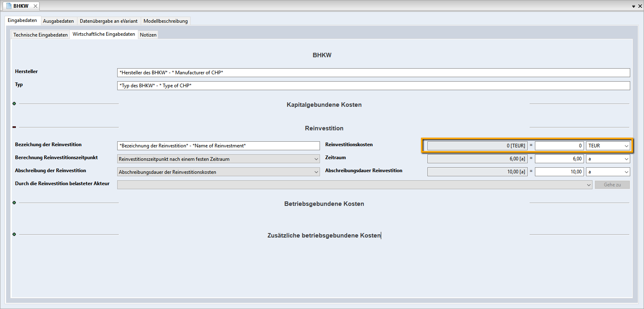Close the BHKW document tab
The image size is (644, 309).
point(35,6)
